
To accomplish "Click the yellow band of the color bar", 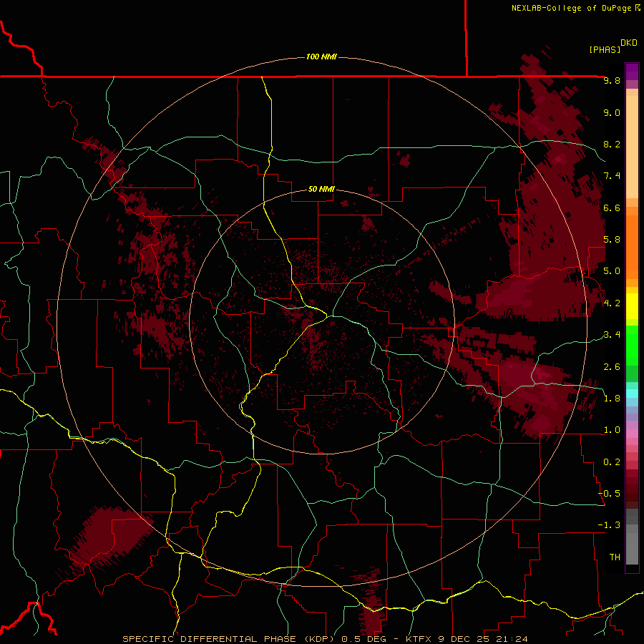I will pyautogui.click(x=632, y=306).
